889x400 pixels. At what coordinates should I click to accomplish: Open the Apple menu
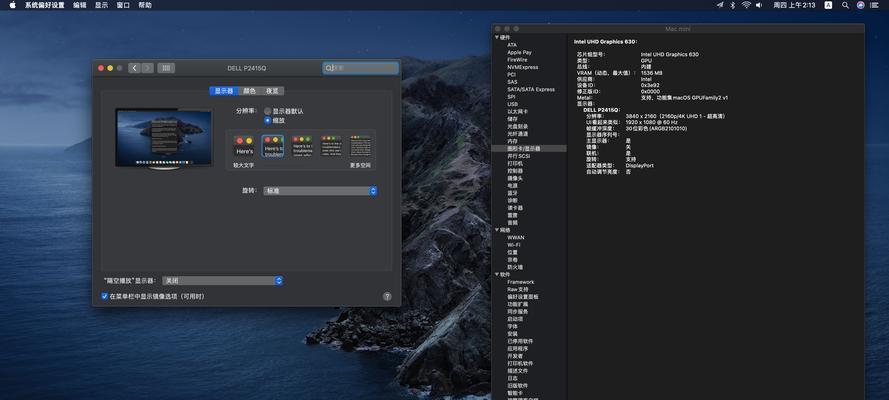[x=12, y=5]
